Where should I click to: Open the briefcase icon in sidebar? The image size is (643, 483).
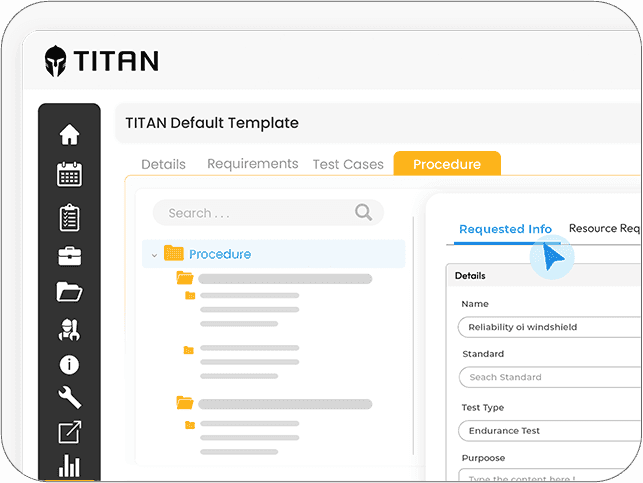point(69,256)
